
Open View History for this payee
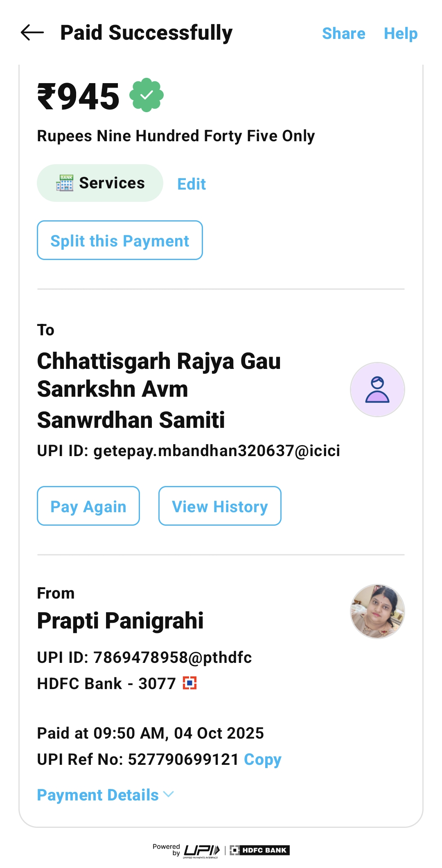coord(220,506)
